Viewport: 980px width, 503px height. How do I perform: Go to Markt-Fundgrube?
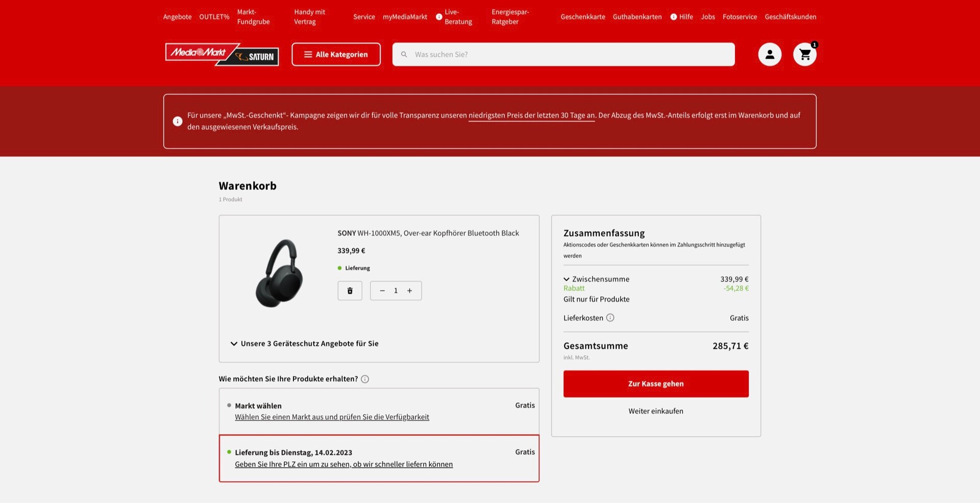pyautogui.click(x=254, y=17)
